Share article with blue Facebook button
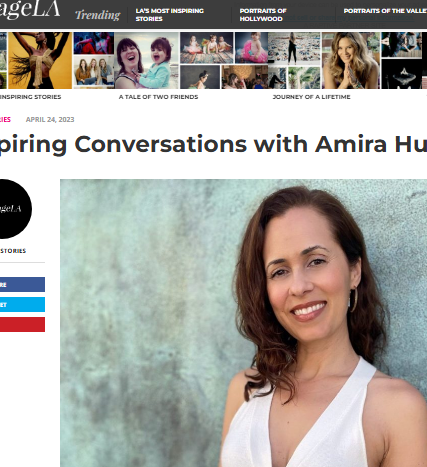The height and width of the screenshot is (467, 427). tap(22, 285)
